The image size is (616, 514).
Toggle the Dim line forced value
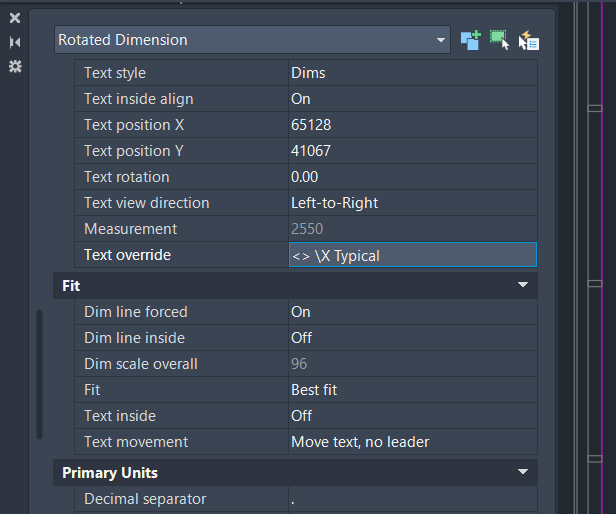tap(412, 312)
